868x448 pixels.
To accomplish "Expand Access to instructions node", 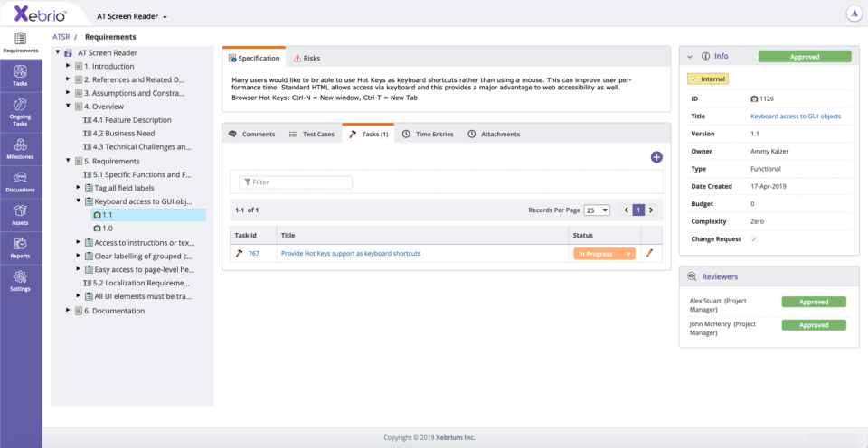I will 79,242.
